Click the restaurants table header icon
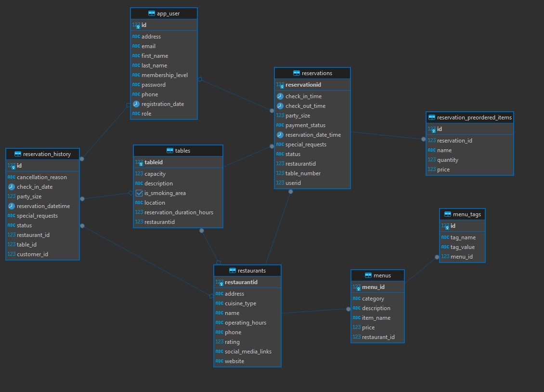544x392 pixels. [233, 271]
